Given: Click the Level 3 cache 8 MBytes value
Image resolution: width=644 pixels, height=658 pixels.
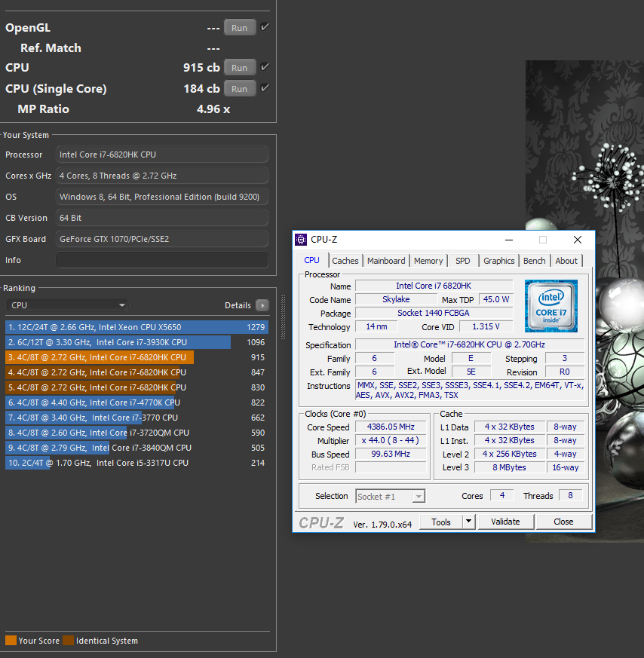Looking at the screenshot, I should 509,467.
